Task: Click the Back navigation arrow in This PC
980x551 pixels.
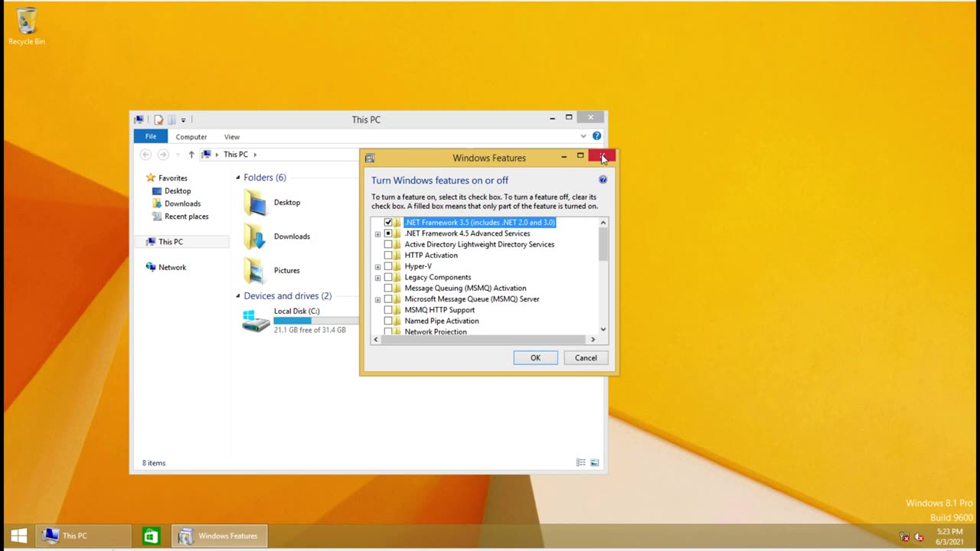Action: 145,155
